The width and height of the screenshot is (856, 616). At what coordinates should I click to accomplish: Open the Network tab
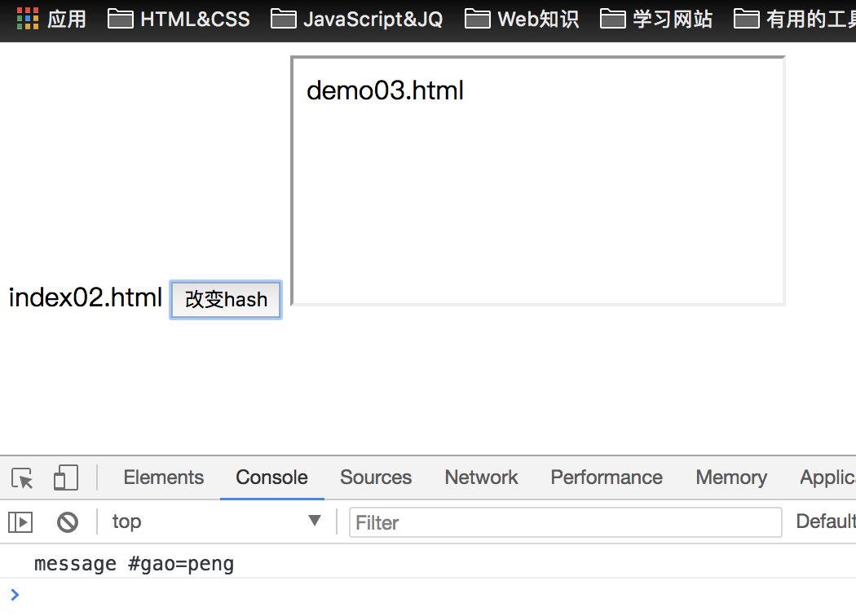click(x=481, y=477)
